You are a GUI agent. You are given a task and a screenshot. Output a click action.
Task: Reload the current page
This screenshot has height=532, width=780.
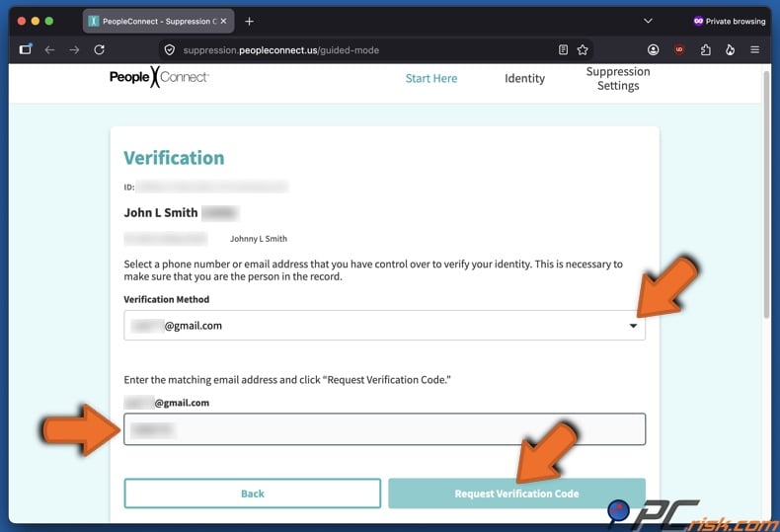(x=99, y=49)
